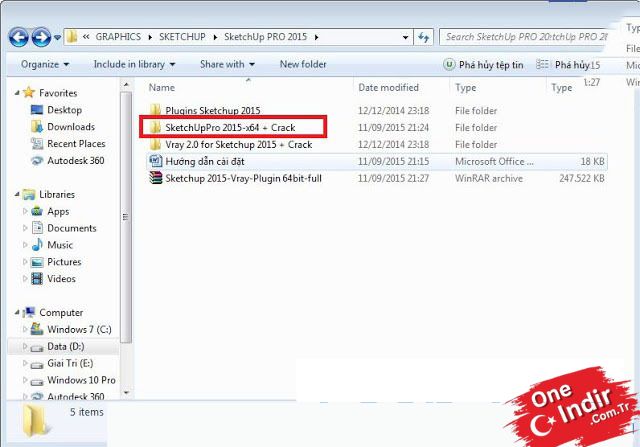The height and width of the screenshot is (447, 640).
Task: Expand the Windows 7 (C:) node
Action: point(25,329)
